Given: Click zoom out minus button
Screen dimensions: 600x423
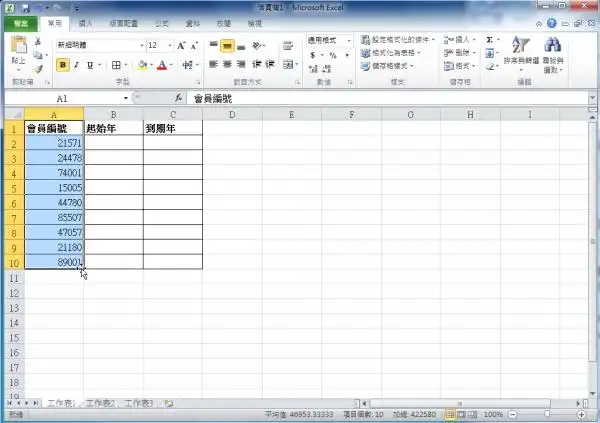Looking at the screenshot, I should tap(513, 414).
